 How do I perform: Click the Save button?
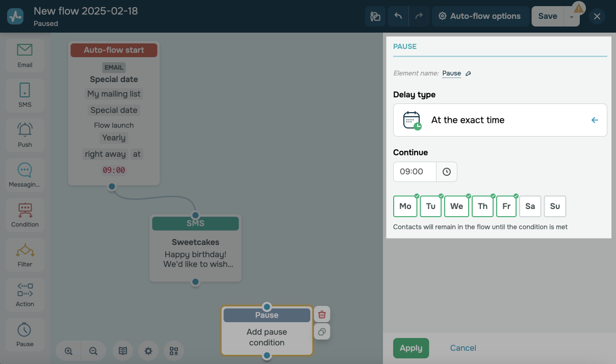point(548,16)
